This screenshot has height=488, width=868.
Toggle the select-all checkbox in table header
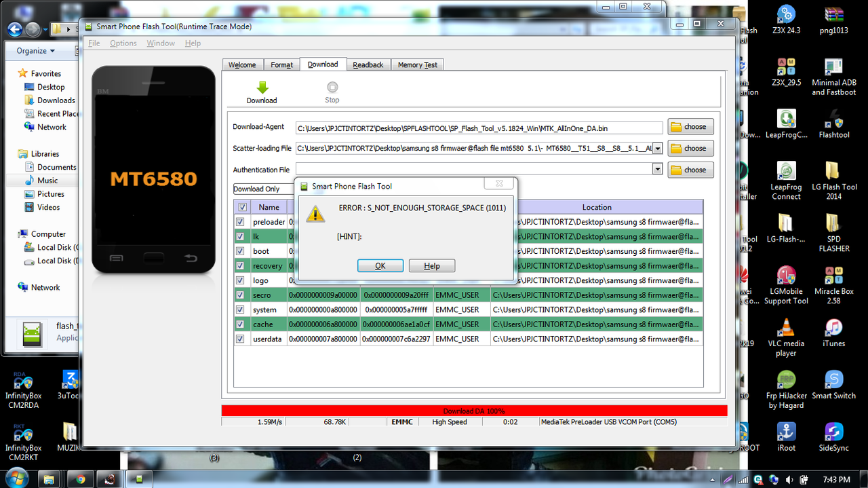click(243, 207)
